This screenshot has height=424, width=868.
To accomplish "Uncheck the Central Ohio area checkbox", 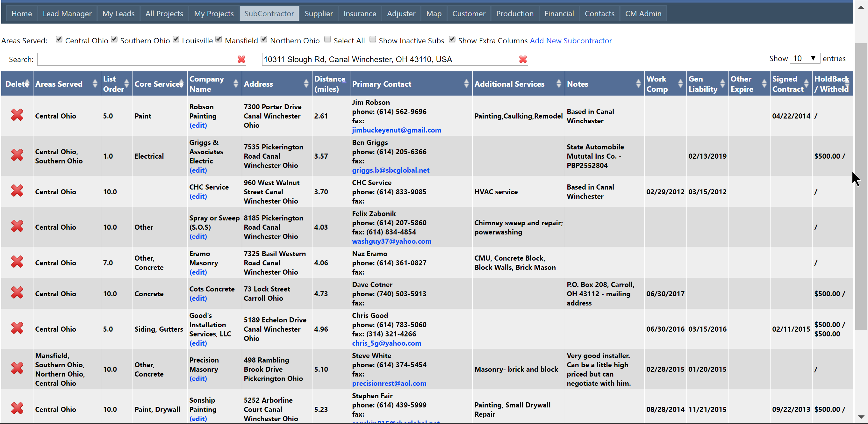I will tap(59, 39).
